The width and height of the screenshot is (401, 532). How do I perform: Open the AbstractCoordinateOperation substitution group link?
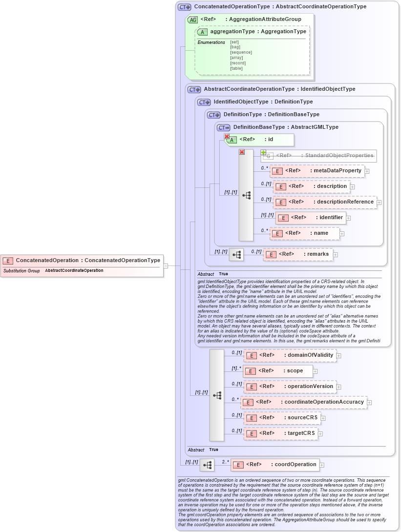click(x=74, y=271)
